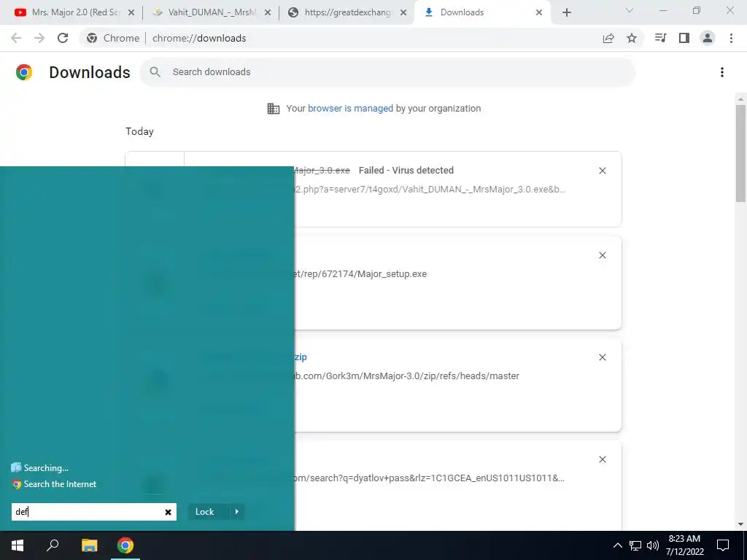The height and width of the screenshot is (560, 747).
Task: Close the greatdexchang tab
Action: click(403, 13)
